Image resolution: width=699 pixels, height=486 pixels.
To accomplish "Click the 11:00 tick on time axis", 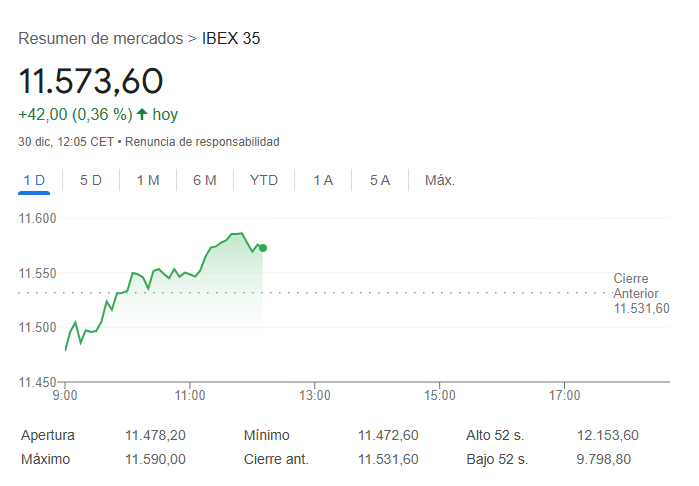I will [x=190, y=395].
